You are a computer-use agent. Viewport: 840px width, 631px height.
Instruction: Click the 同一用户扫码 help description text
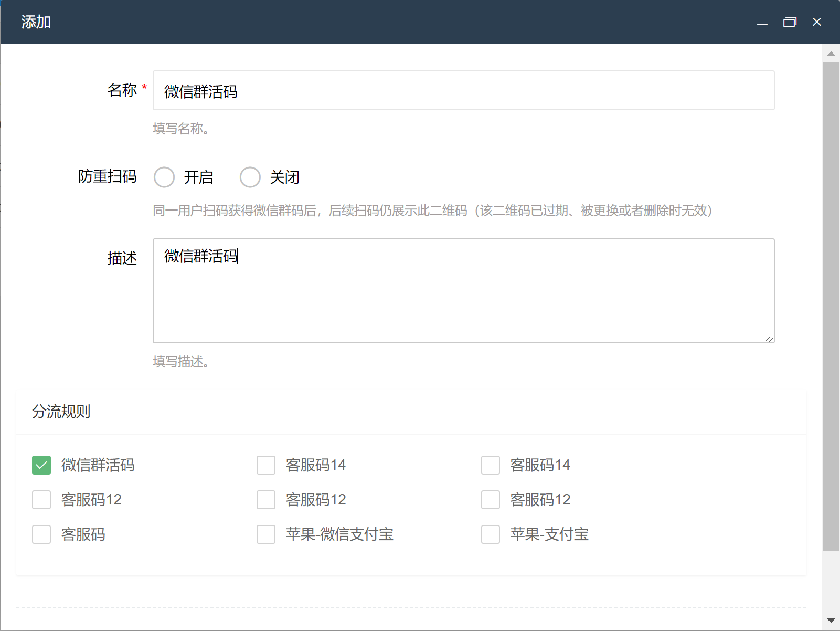[433, 211]
